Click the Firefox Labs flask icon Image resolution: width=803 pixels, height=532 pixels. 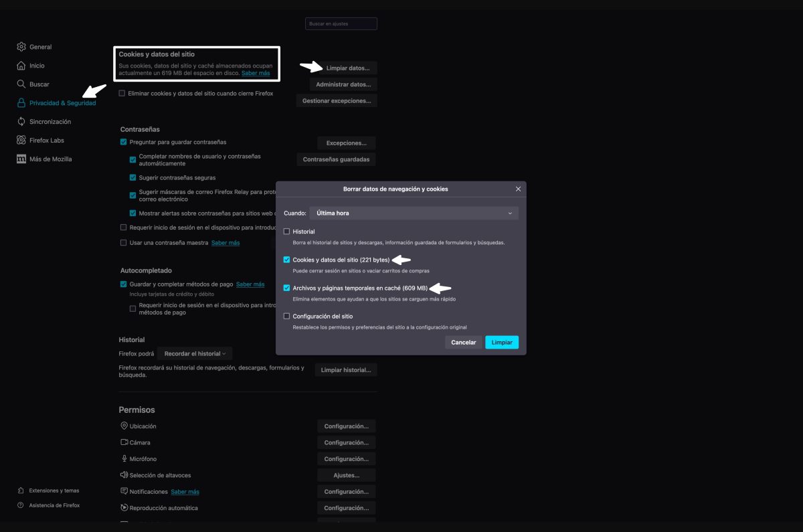pos(21,140)
